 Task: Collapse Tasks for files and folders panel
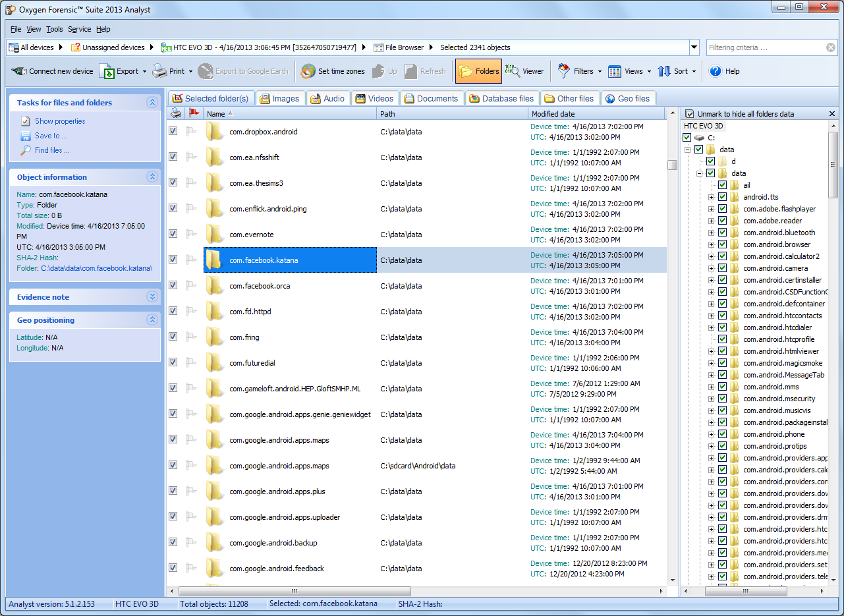tap(152, 102)
